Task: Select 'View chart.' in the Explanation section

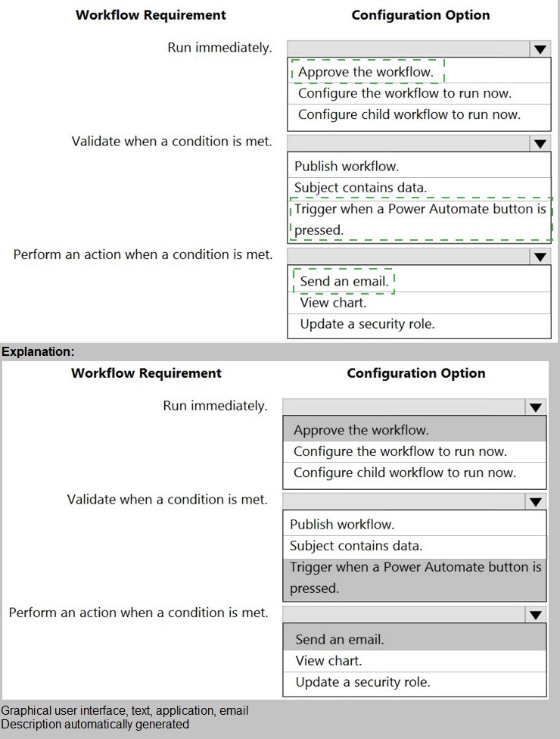Action: pyautogui.click(x=328, y=661)
